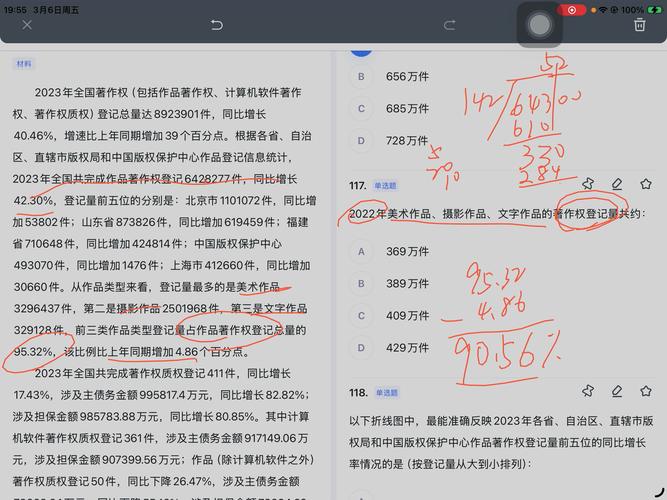Screen dimensions: 667x500
Task: Tap the partially hidden selected option above B
Action: (x=361, y=53)
